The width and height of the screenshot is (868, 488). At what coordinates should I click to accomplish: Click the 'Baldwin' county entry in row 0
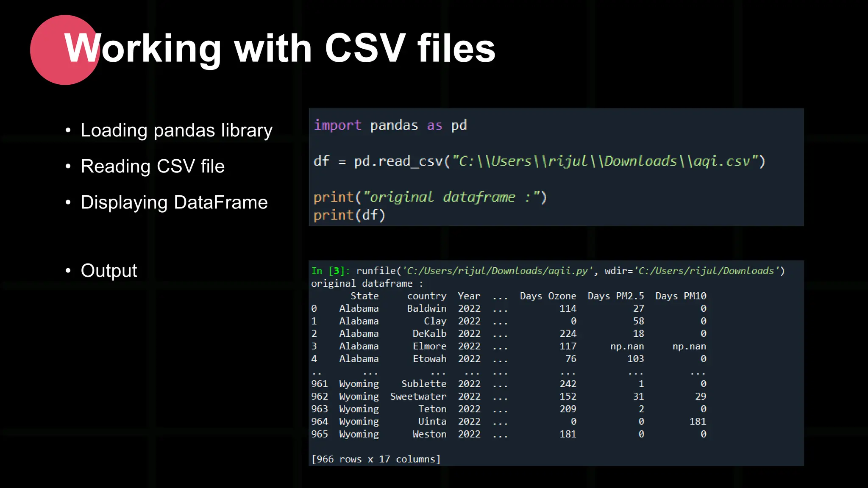pyautogui.click(x=426, y=309)
